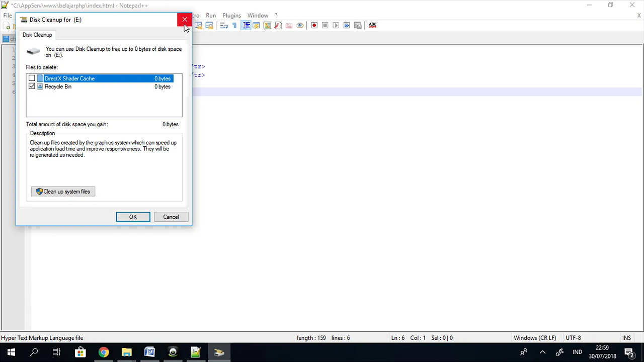Start macro recording with the red dot
The image size is (644, 362).
314,25
